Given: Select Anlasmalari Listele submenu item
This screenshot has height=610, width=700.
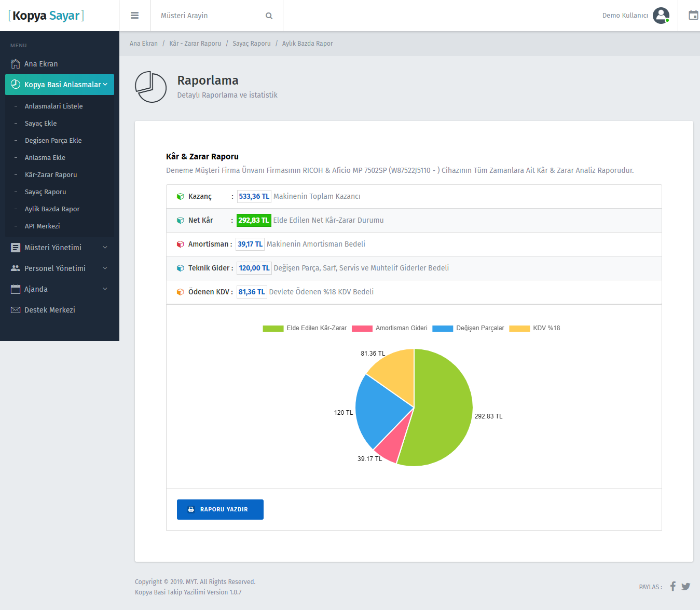Looking at the screenshot, I should point(54,106).
